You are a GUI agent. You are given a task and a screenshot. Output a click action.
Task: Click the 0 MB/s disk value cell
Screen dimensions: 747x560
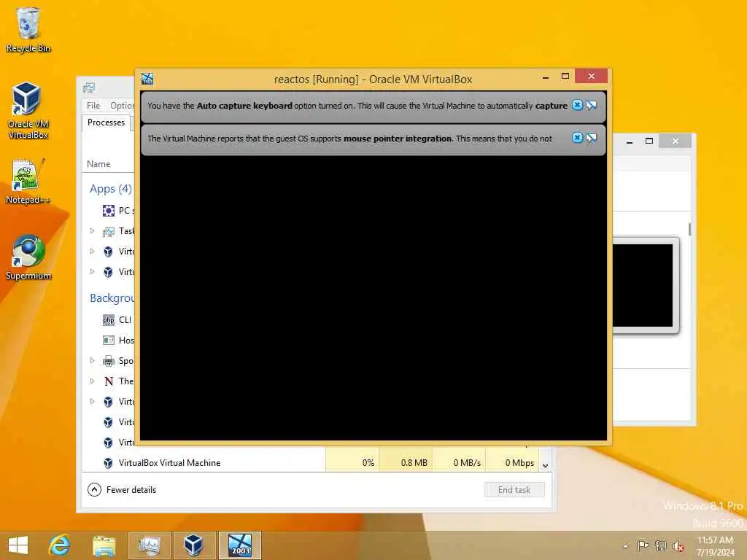click(x=460, y=462)
